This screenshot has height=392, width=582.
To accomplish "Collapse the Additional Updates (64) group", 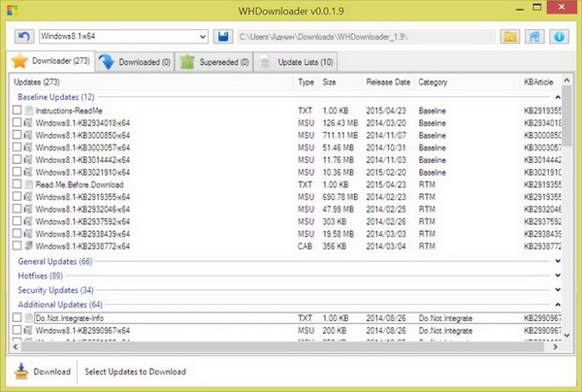I will pyautogui.click(x=558, y=305).
